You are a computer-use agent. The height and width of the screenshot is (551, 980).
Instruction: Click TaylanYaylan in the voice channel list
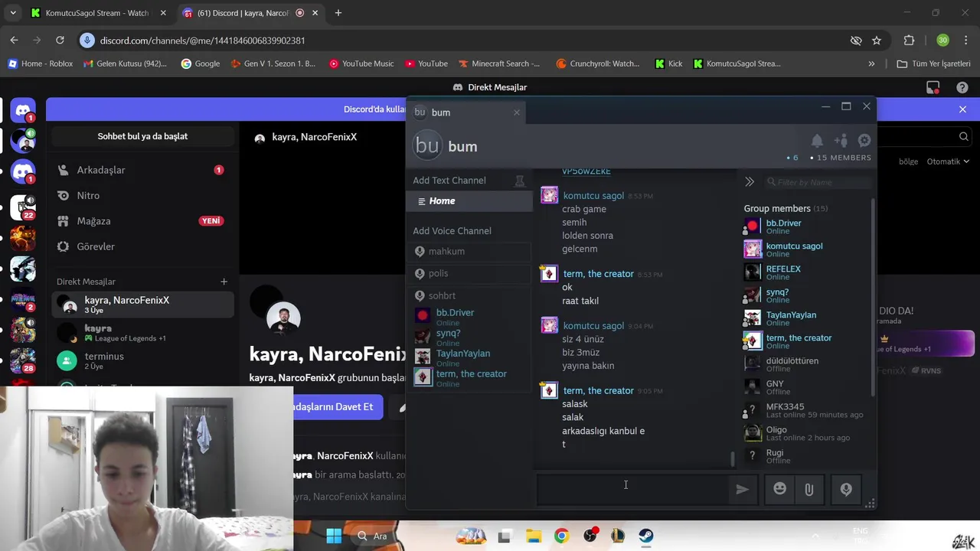click(x=462, y=354)
